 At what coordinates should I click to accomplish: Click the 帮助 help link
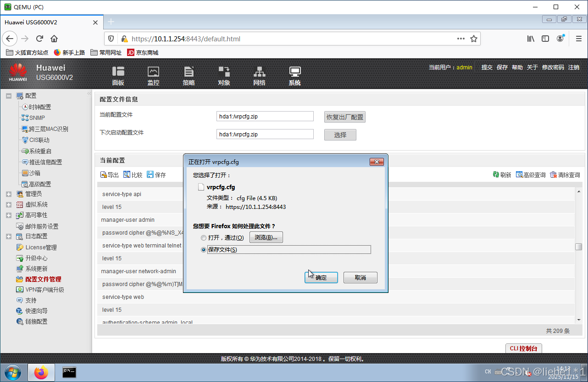pos(517,67)
